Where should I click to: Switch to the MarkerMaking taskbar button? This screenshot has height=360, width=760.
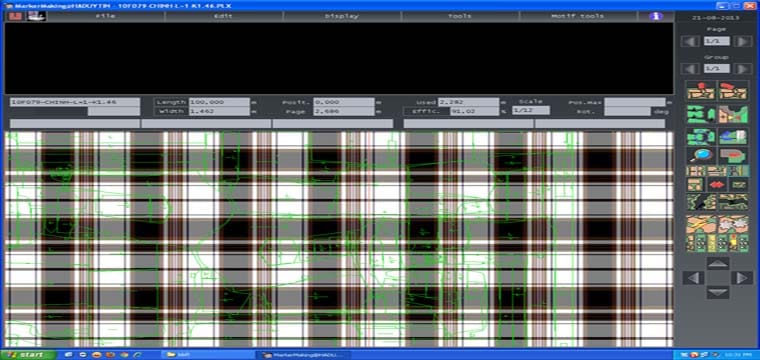click(x=304, y=355)
